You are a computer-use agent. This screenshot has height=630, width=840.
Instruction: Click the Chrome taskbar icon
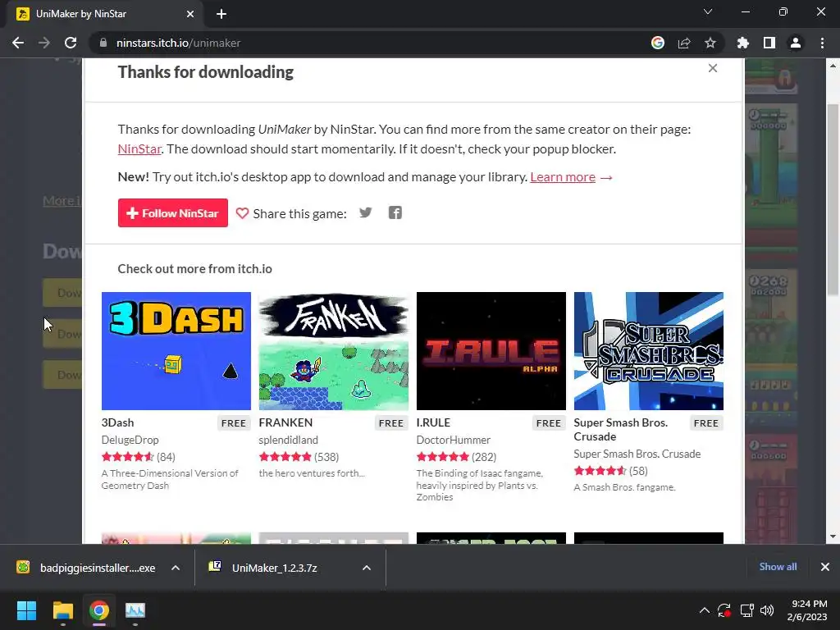pyautogui.click(x=99, y=610)
